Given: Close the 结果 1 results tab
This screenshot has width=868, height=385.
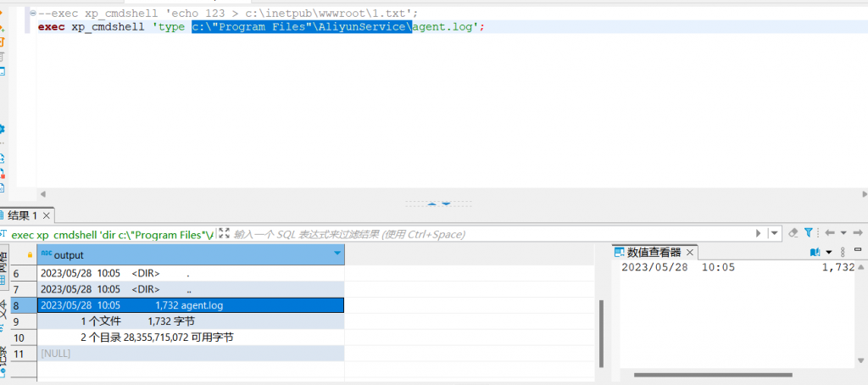Looking at the screenshot, I should pyautogui.click(x=47, y=215).
